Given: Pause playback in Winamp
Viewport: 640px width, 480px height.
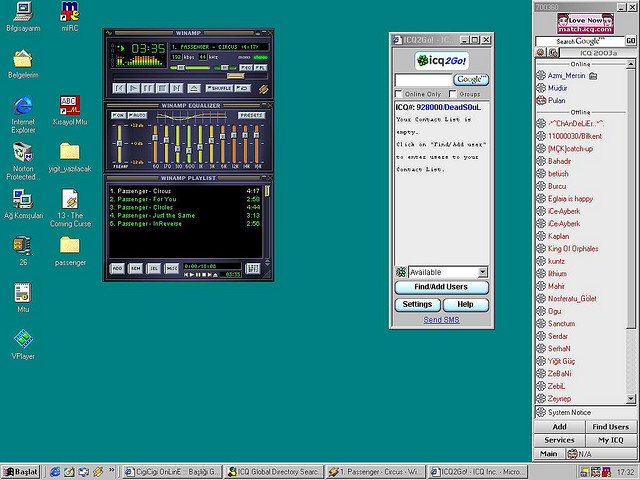Looking at the screenshot, I should click(x=147, y=88).
